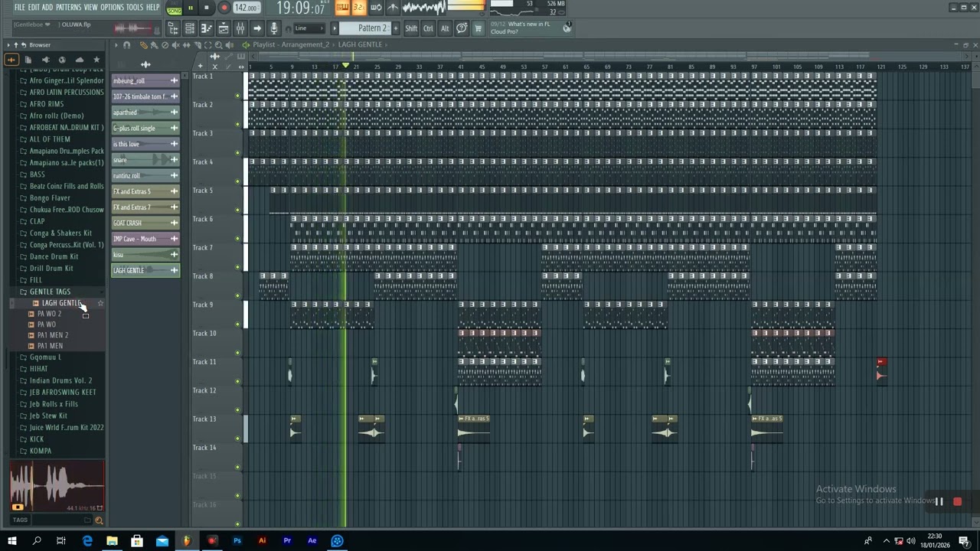The width and height of the screenshot is (980, 551).
Task: Click the Windows Start button
Action: pyautogui.click(x=11, y=540)
